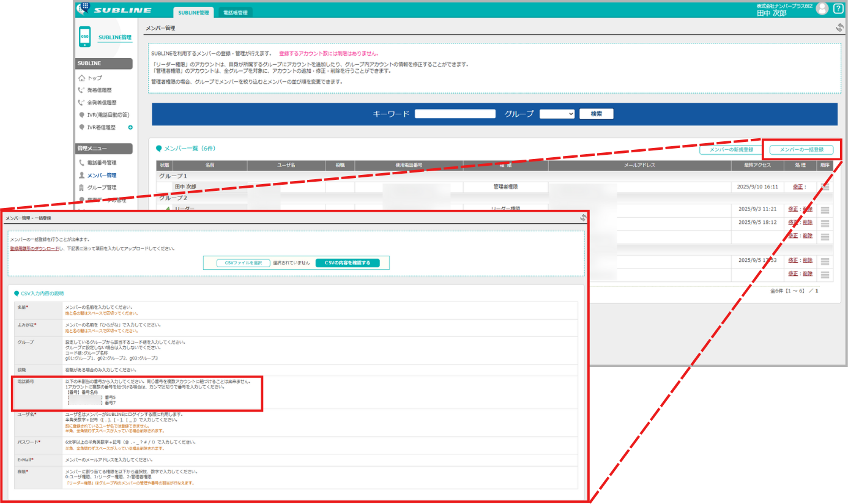Expand the IVR着信履歴 plus icon

(130, 127)
